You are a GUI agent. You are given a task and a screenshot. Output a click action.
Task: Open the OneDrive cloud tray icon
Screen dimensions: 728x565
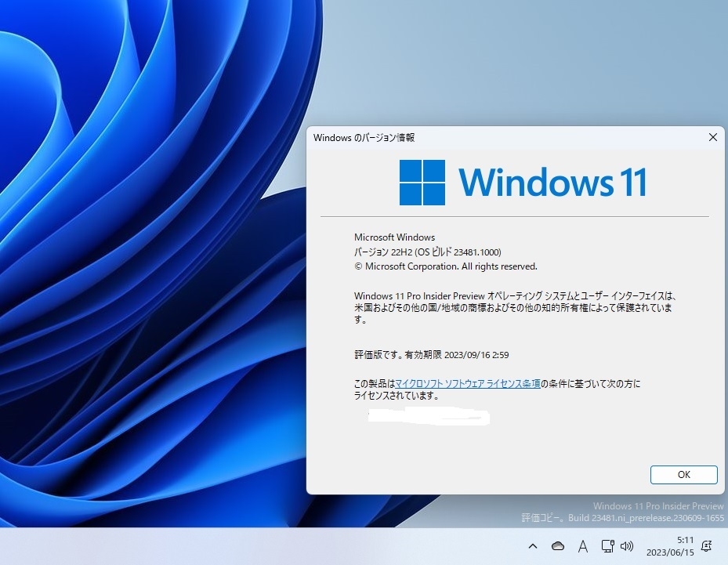tap(558, 546)
